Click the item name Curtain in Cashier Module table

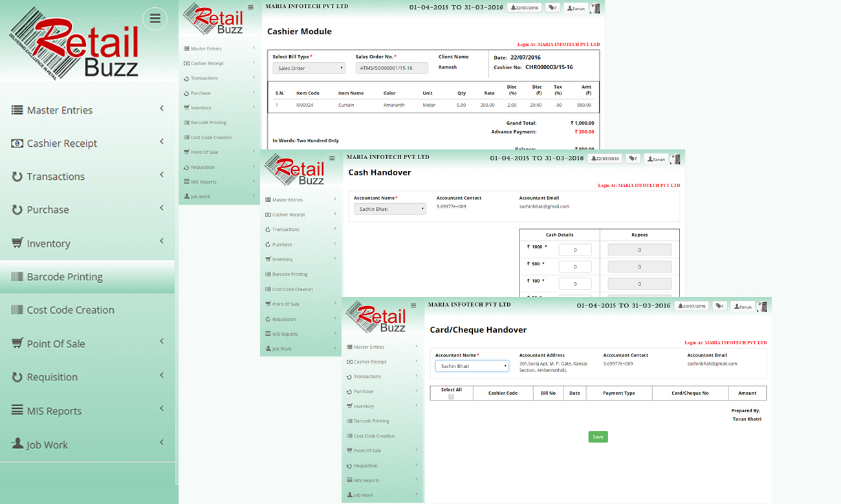coord(346,105)
